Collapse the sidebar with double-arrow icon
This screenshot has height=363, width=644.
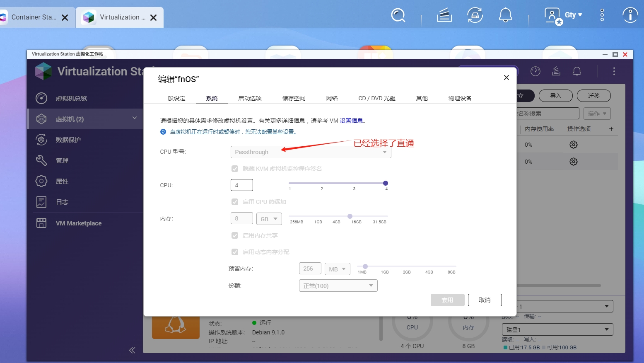(x=132, y=350)
